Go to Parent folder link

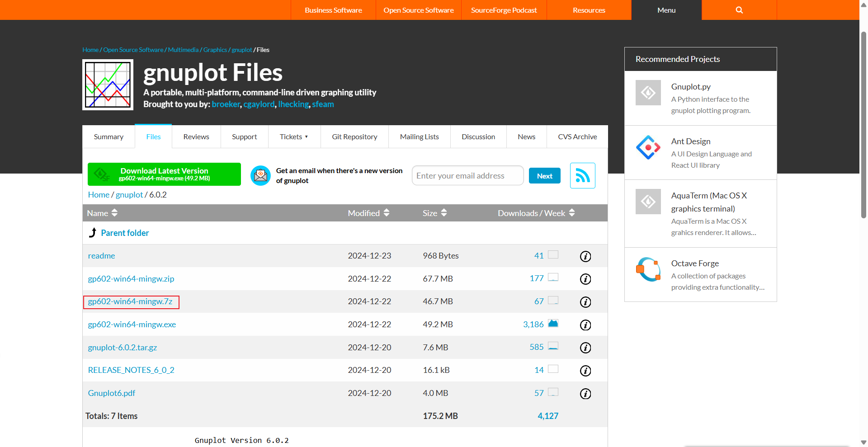125,233
